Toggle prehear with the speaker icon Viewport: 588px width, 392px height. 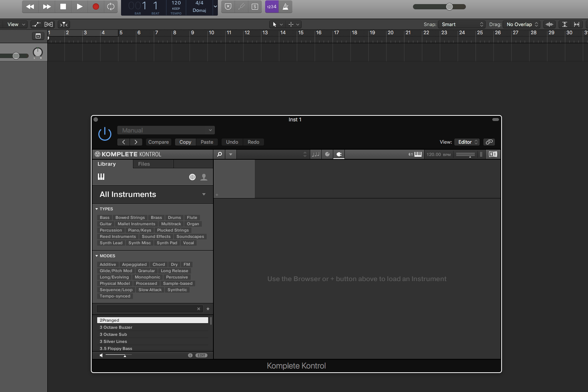point(101,356)
